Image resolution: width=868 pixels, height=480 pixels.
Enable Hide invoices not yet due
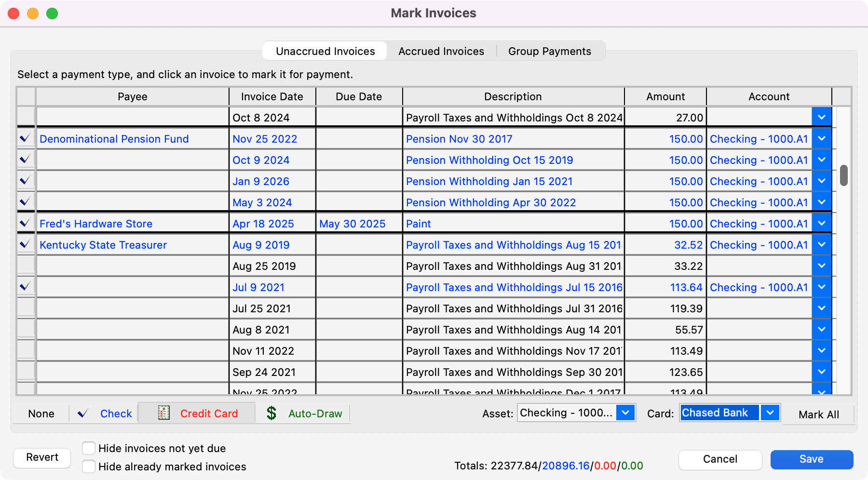(89, 448)
